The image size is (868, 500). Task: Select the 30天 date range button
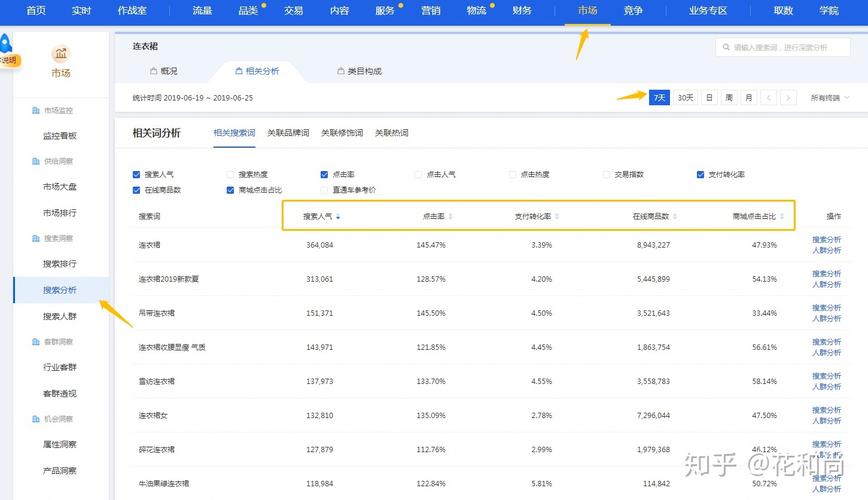(685, 97)
